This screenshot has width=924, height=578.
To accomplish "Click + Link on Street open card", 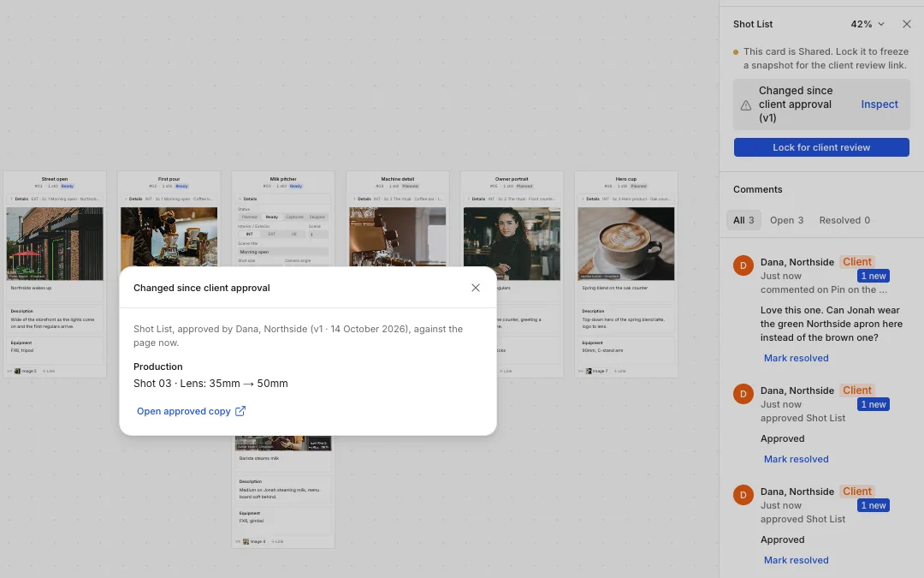I will pyautogui.click(x=48, y=371).
